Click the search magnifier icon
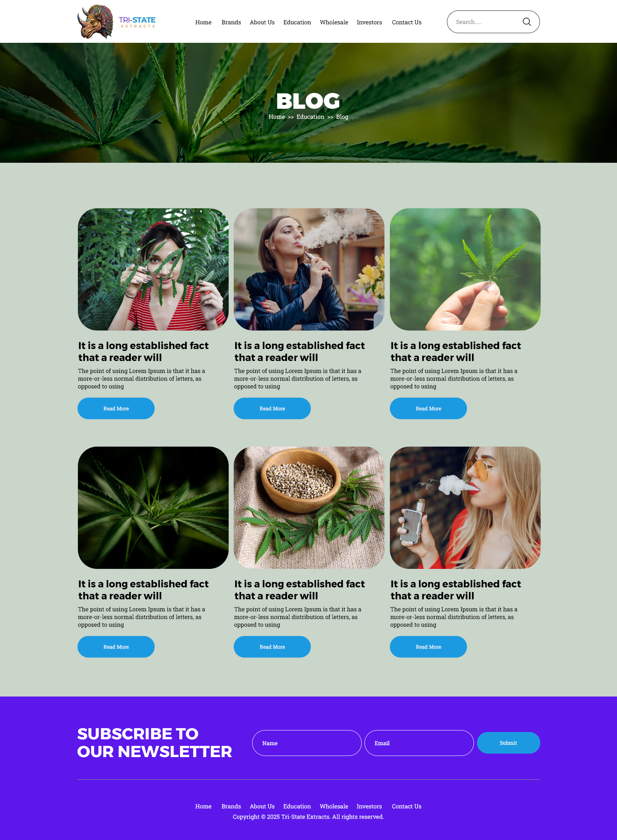Screen dimensions: 617x840 click(527, 22)
